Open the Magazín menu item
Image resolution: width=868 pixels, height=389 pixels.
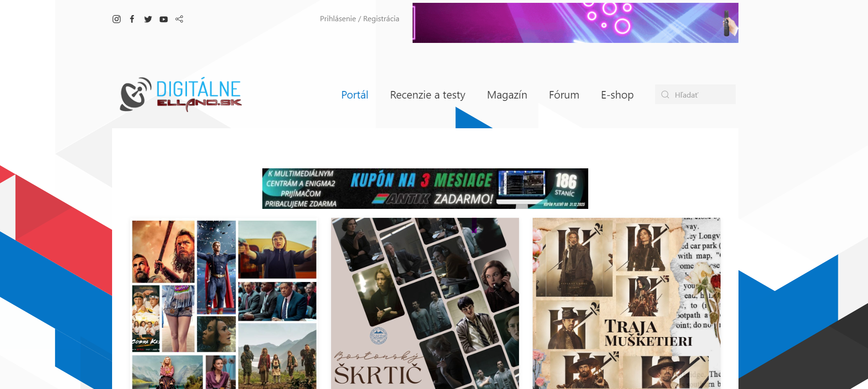pos(507,95)
